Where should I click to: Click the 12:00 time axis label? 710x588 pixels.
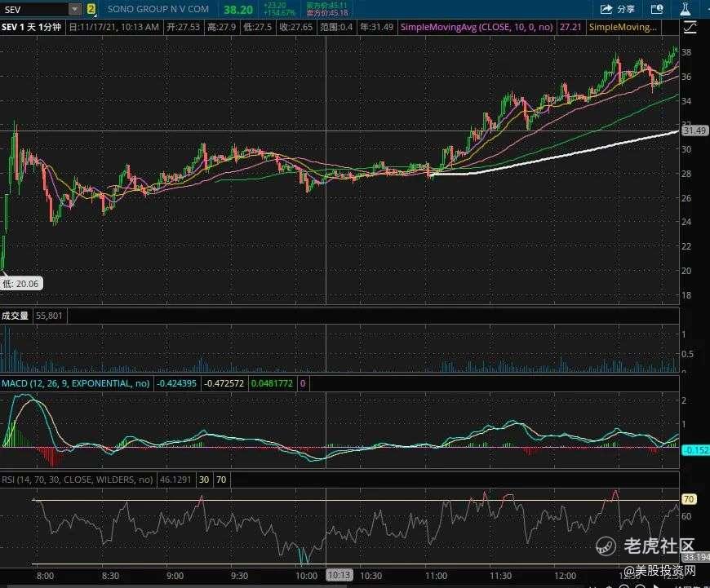point(566,576)
